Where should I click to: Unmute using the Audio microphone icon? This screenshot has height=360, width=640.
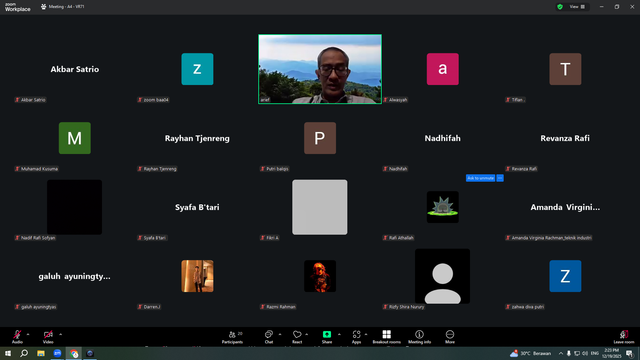[x=17, y=335]
